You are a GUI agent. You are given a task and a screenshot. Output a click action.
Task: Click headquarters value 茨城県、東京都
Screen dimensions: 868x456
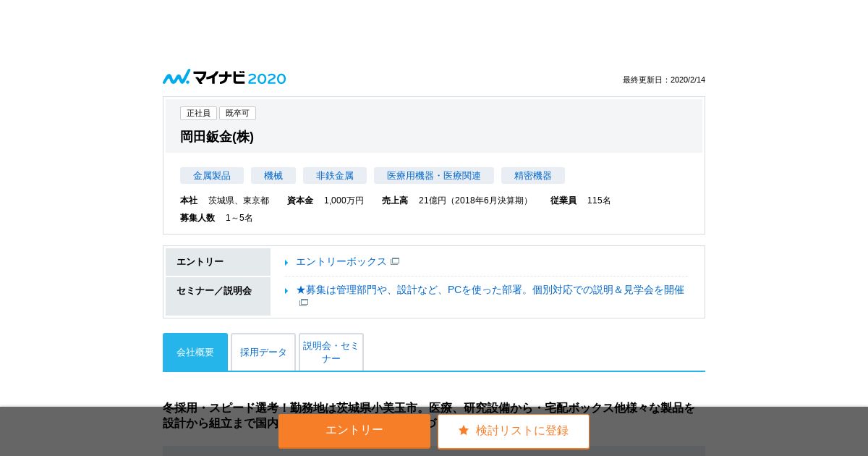(x=239, y=200)
